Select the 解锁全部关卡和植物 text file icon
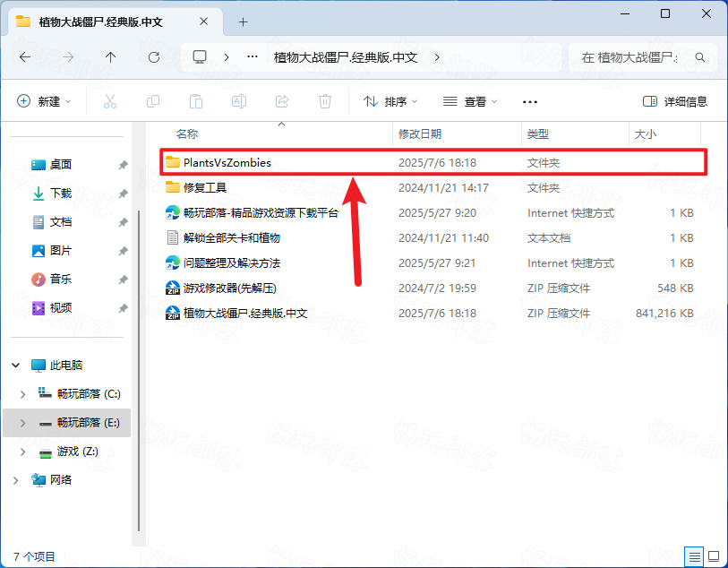 pos(173,237)
